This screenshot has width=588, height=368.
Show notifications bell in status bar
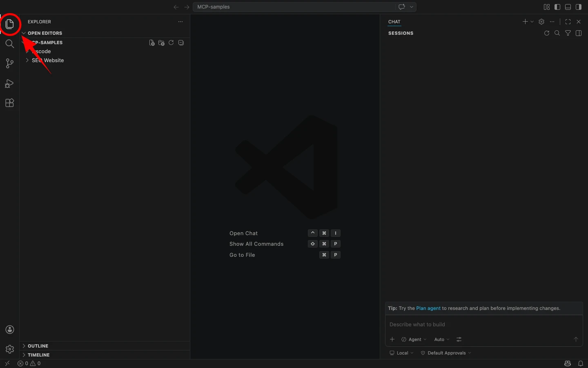click(581, 364)
